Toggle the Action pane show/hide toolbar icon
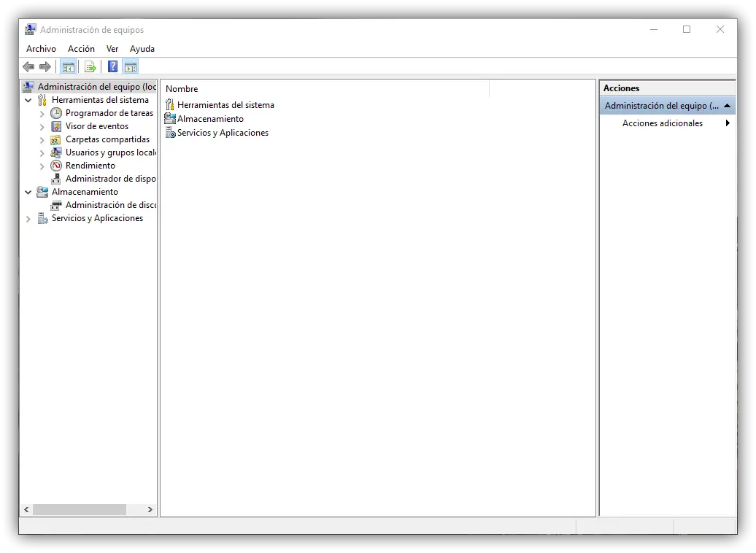The width and height of the screenshot is (756, 553). tap(131, 67)
